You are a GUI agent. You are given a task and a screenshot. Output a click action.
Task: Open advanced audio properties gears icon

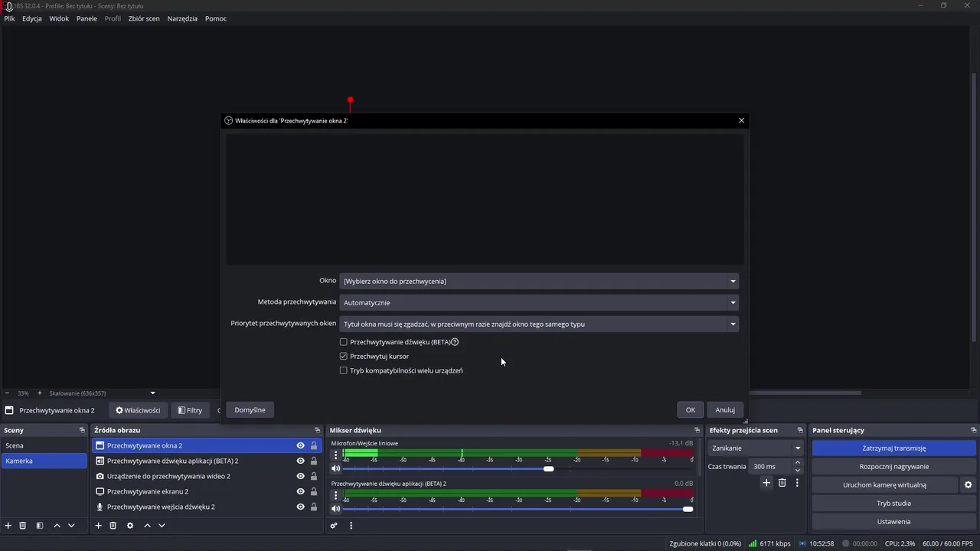(x=334, y=526)
